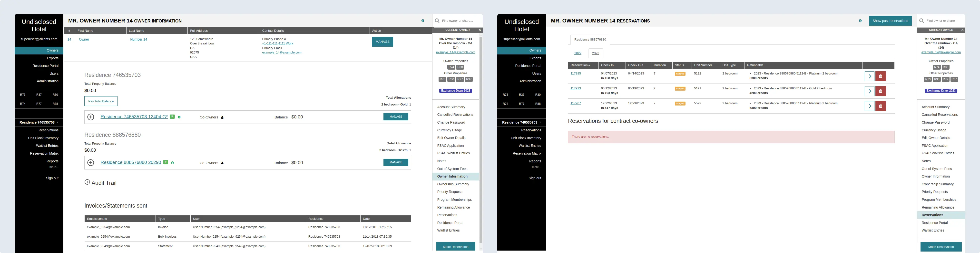Screen dimensions: 980x253
Task: Open the Residence 746535703 sidebar dropdown
Action: point(38,122)
